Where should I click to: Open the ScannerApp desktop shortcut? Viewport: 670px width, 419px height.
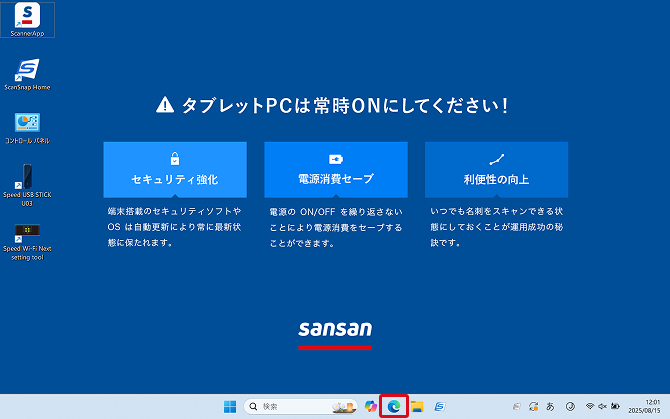(27, 20)
